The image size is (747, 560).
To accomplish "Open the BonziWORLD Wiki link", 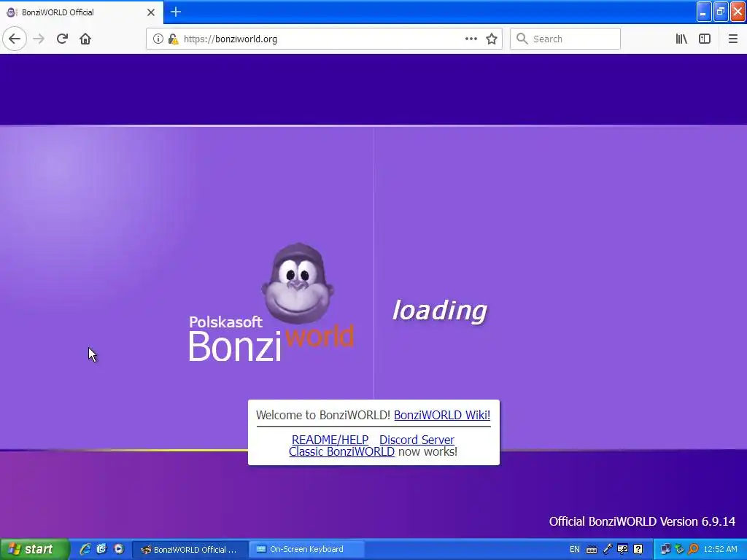I will pos(442,415).
